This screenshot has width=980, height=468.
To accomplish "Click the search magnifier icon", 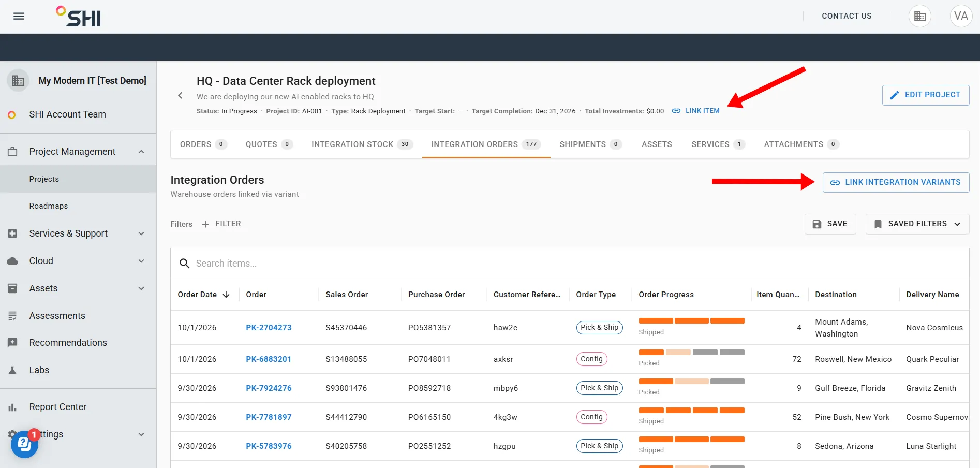I will pyautogui.click(x=184, y=264).
